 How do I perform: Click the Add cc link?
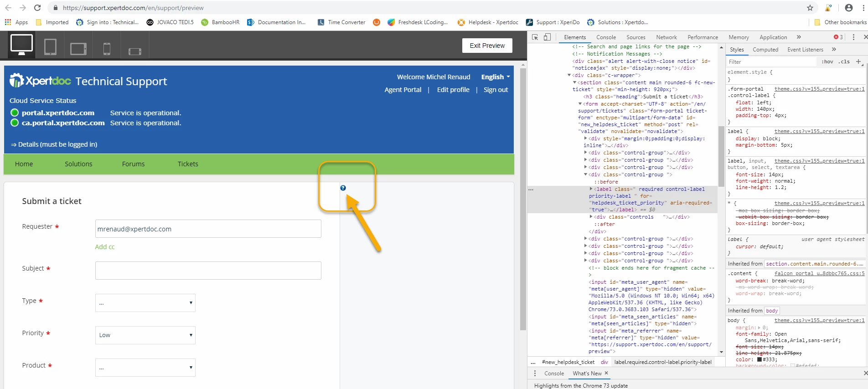(105, 247)
